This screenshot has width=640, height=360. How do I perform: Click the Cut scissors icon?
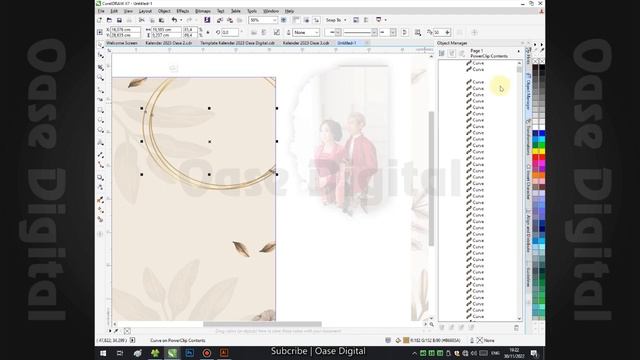142,20
